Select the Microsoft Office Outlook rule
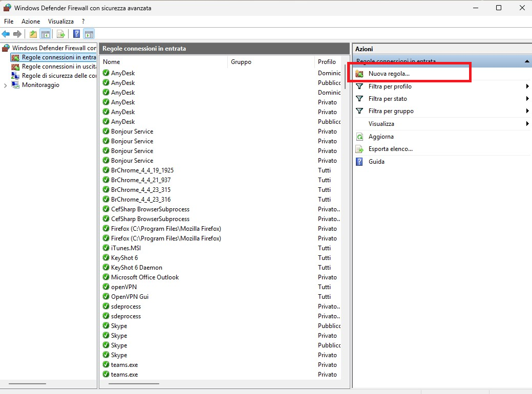The width and height of the screenshot is (532, 394). click(x=145, y=277)
